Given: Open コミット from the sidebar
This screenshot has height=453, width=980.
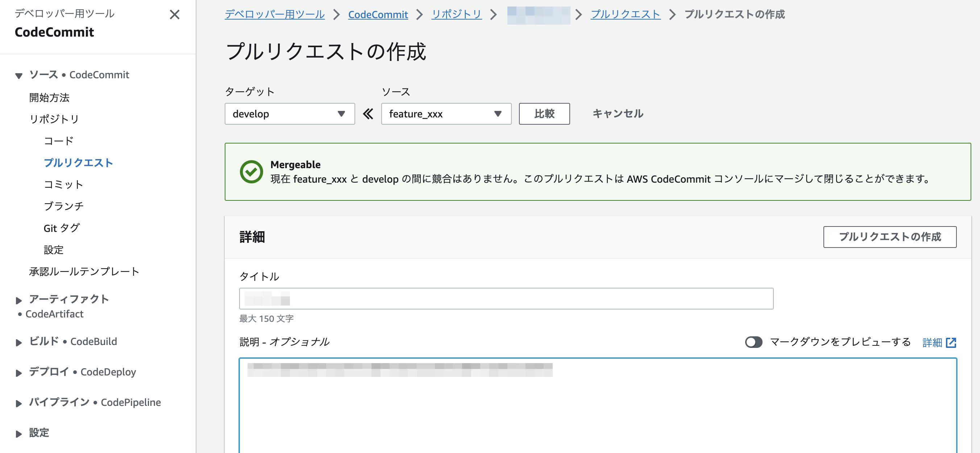Looking at the screenshot, I should tap(63, 184).
